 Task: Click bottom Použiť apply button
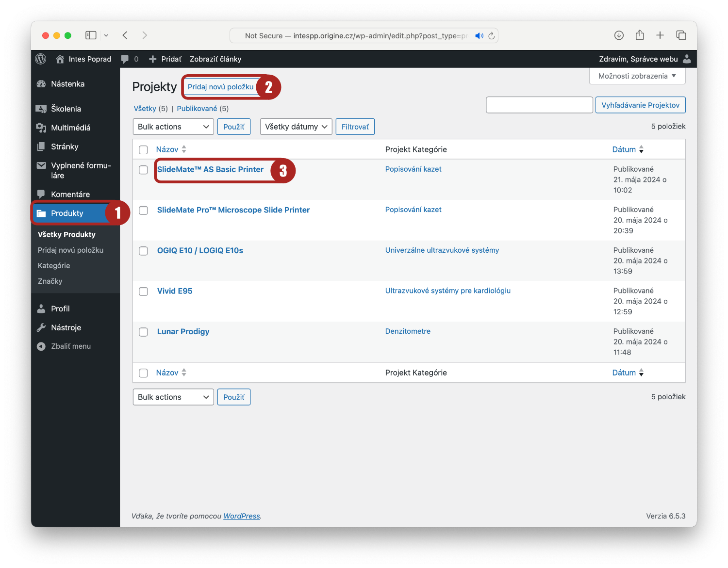pos(234,397)
